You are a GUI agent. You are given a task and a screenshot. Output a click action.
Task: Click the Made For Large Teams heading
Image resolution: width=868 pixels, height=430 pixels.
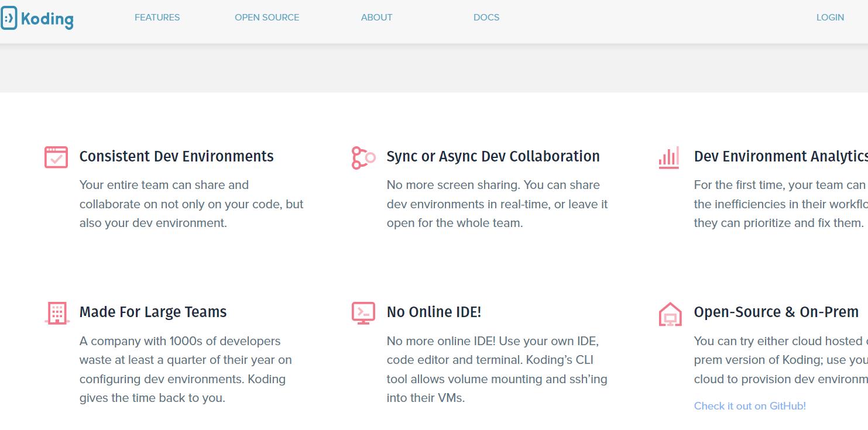click(x=153, y=312)
